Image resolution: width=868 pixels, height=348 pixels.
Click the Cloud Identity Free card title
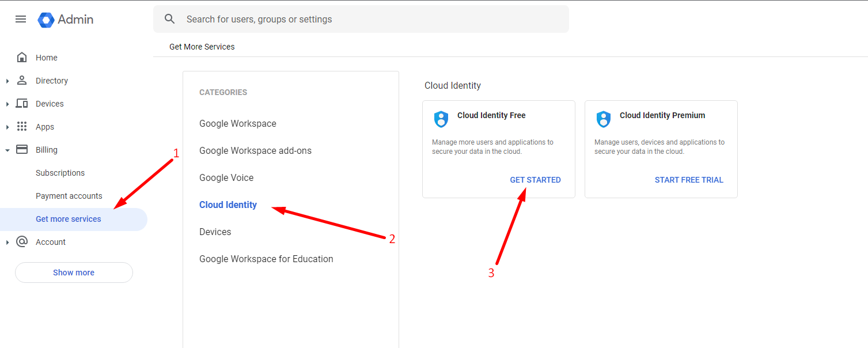[x=491, y=115]
